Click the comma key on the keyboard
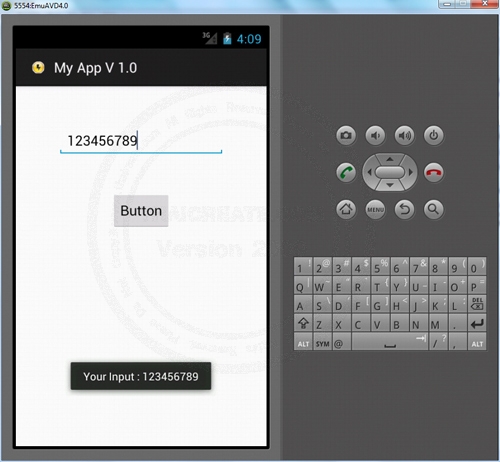The image size is (500, 462). (458, 342)
